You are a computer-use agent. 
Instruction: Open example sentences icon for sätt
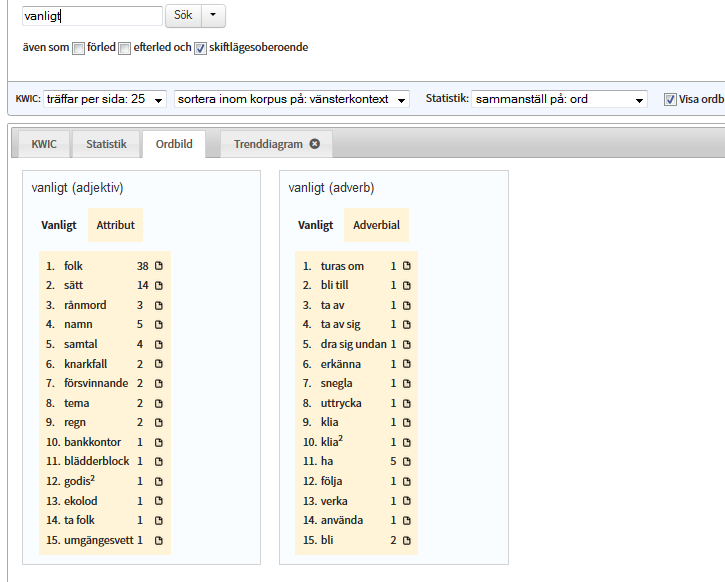point(159,286)
